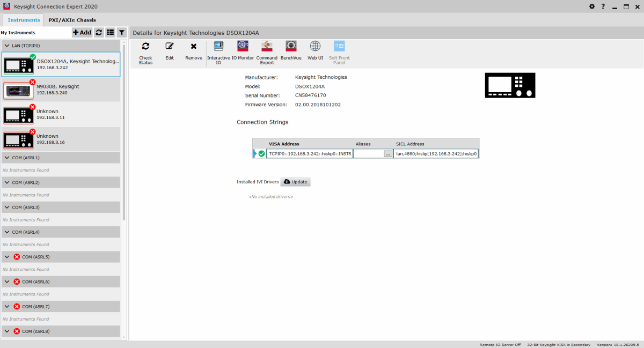This screenshot has width=644, height=348.
Task: Click the row selector arrow for VISA address
Action: coord(255,153)
